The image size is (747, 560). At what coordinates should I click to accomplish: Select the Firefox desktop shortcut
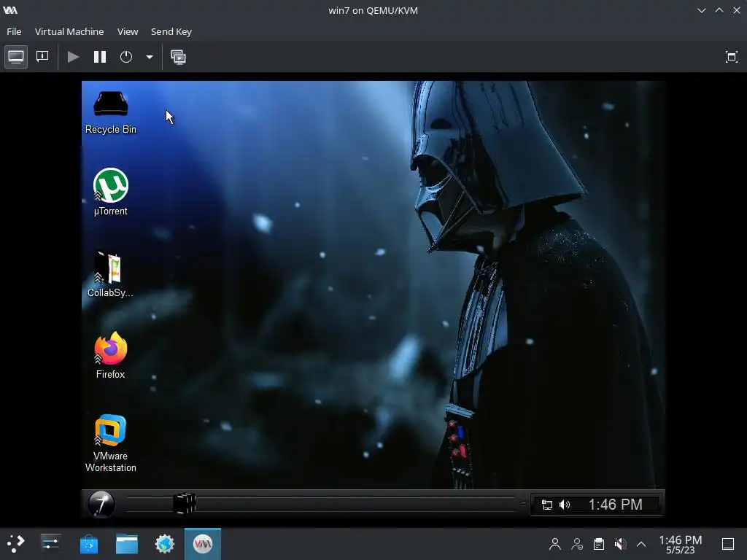click(x=111, y=355)
